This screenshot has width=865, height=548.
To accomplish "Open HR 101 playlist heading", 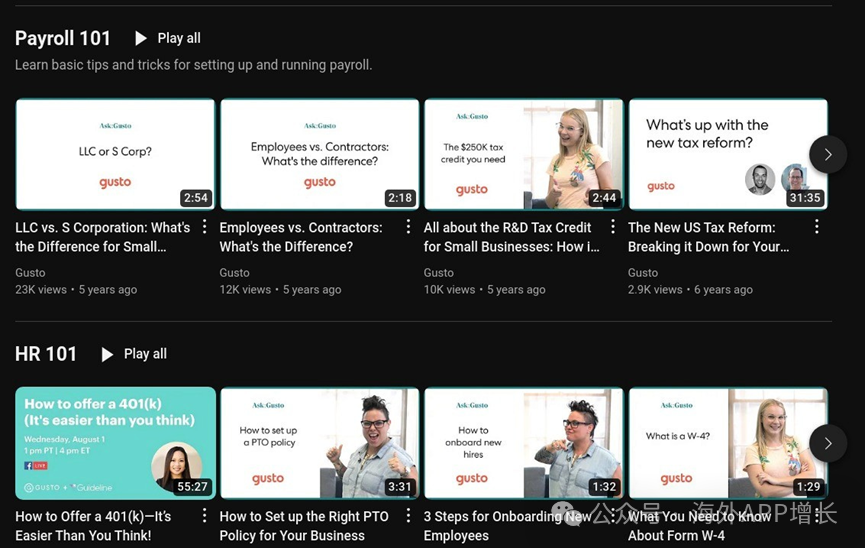I will (x=46, y=354).
